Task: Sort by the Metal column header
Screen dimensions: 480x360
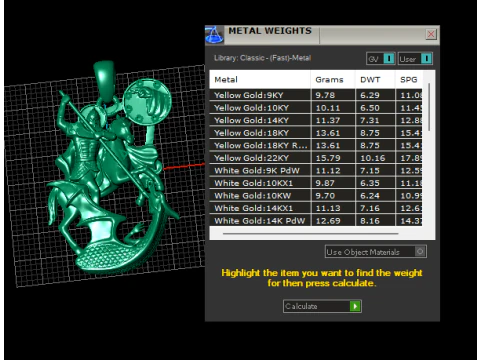Action: tap(260, 80)
